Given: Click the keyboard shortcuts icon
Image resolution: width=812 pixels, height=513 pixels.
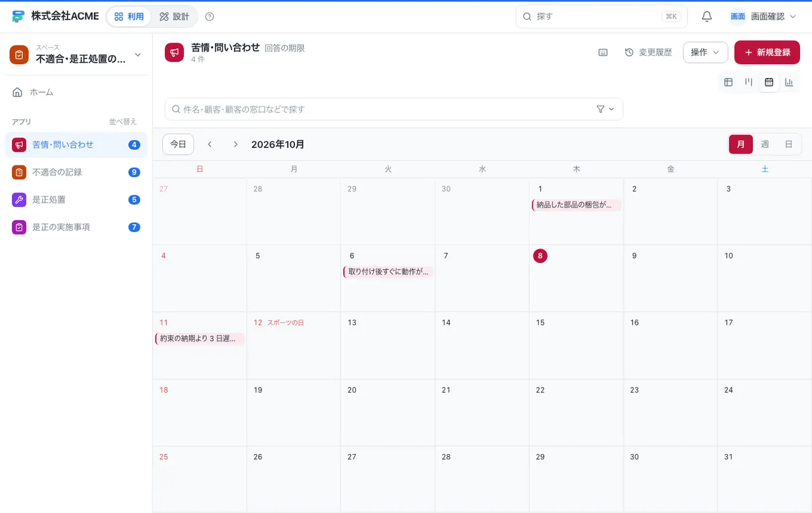Looking at the screenshot, I should coord(603,53).
